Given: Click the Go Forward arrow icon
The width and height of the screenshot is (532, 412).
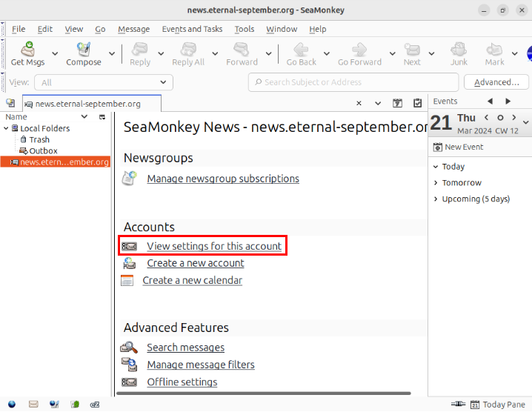Looking at the screenshot, I should click(x=359, y=50).
